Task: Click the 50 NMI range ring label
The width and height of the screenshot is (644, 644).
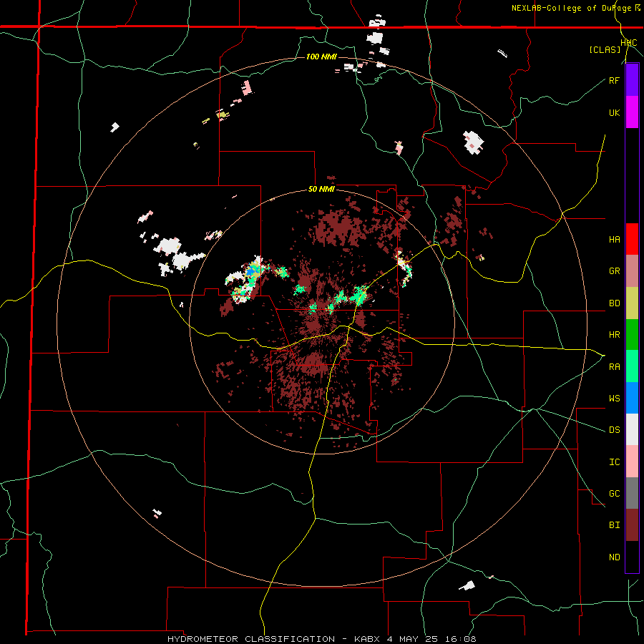Action: coord(321,190)
